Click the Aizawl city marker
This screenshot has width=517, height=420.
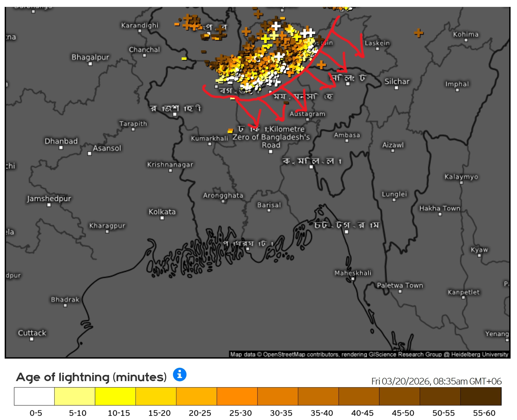392,151
